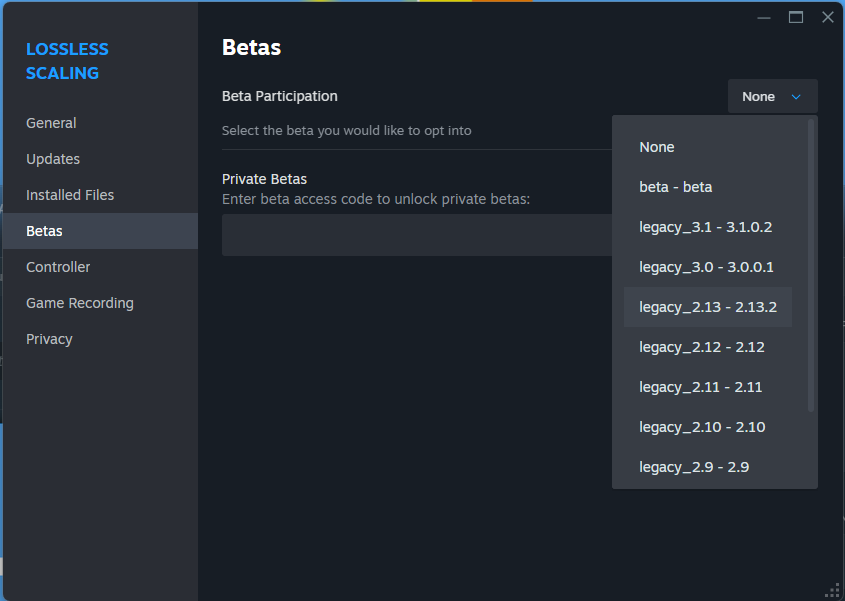Focus the beta access code field
The image size is (845, 601).
pyautogui.click(x=417, y=235)
